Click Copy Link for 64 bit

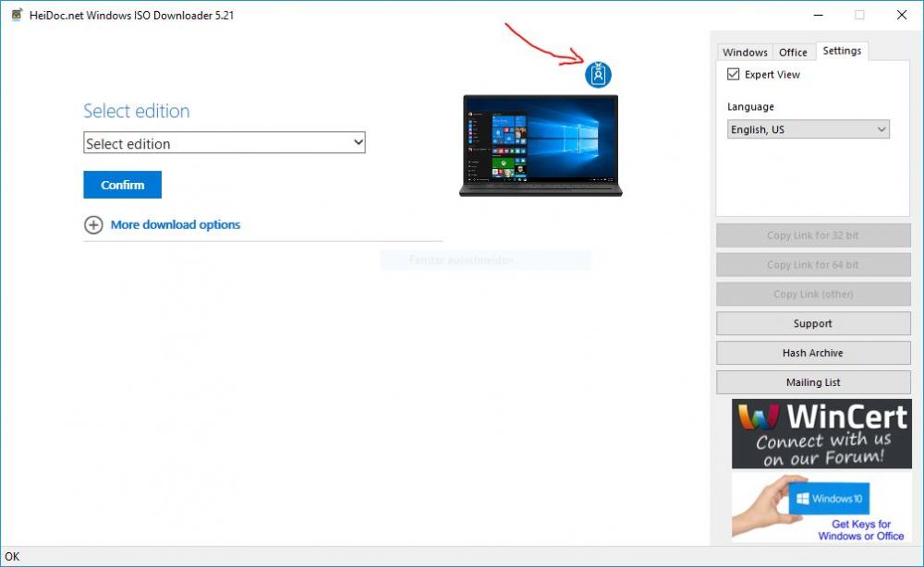pyautogui.click(x=812, y=265)
